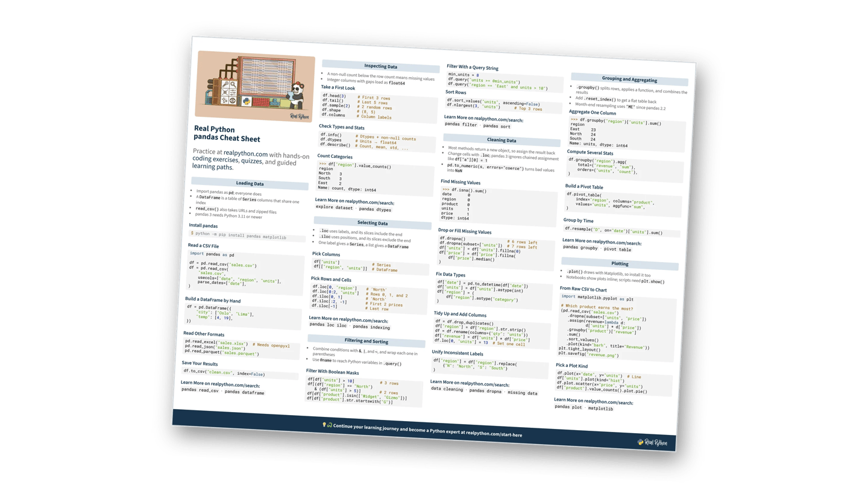Click the "Count Categories" subheading
The image size is (868, 488).
tap(335, 157)
